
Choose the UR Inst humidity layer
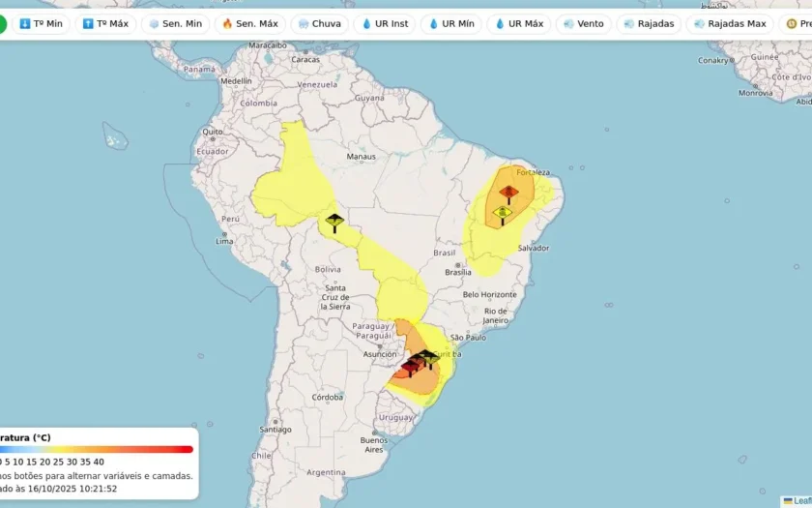tap(385, 24)
